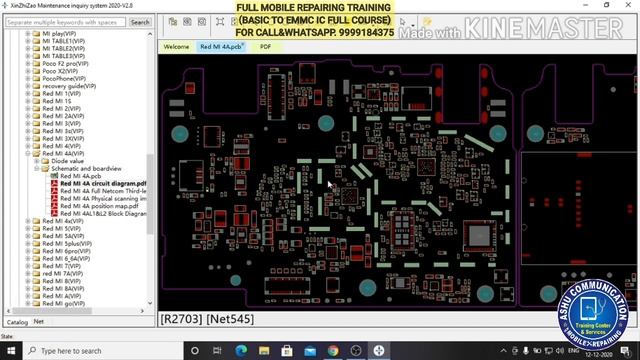Open Cortana circle icon on taskbar

[195, 351]
